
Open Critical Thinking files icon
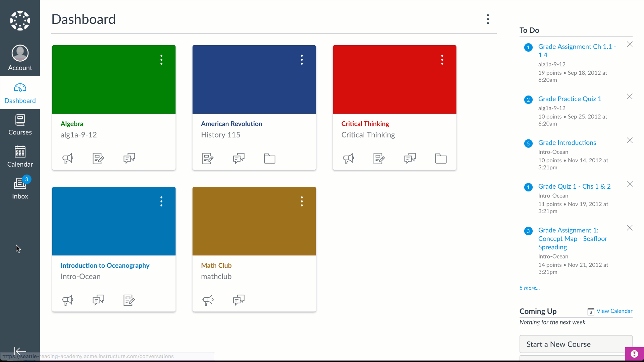441,158
